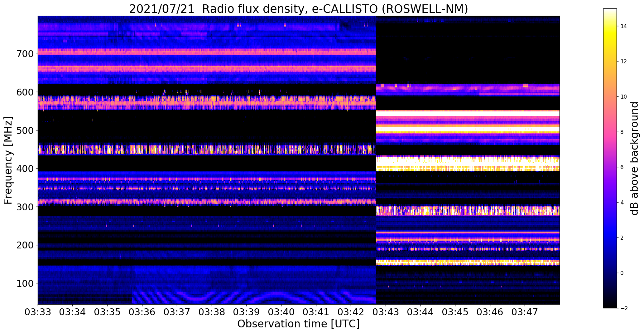
Task: Click the 100 frequency tick label
Action: pyautogui.click(x=24, y=283)
